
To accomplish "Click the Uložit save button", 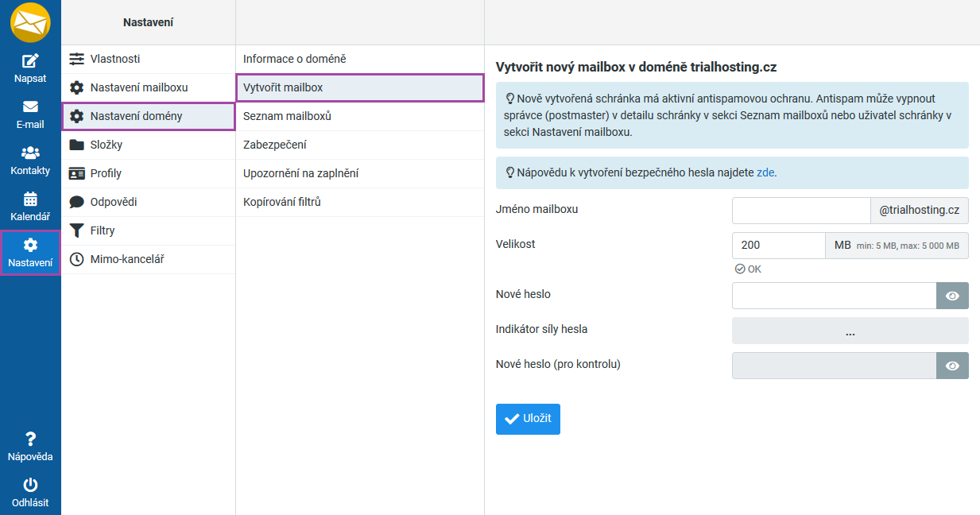I will (x=528, y=419).
